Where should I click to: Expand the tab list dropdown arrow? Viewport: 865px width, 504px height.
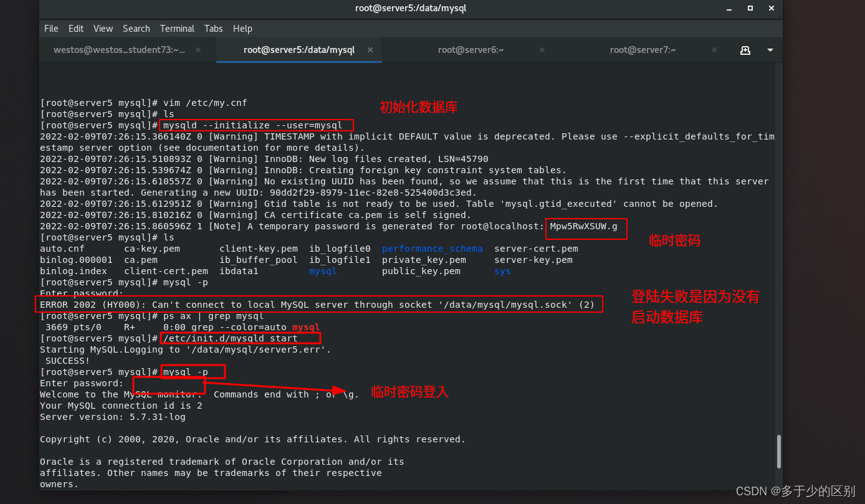pyautogui.click(x=770, y=50)
